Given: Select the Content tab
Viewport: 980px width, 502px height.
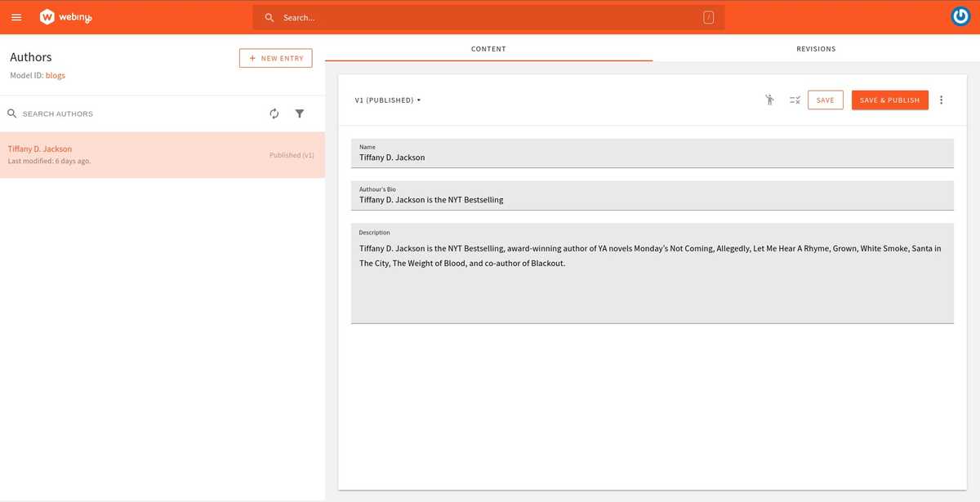Looking at the screenshot, I should pos(488,48).
